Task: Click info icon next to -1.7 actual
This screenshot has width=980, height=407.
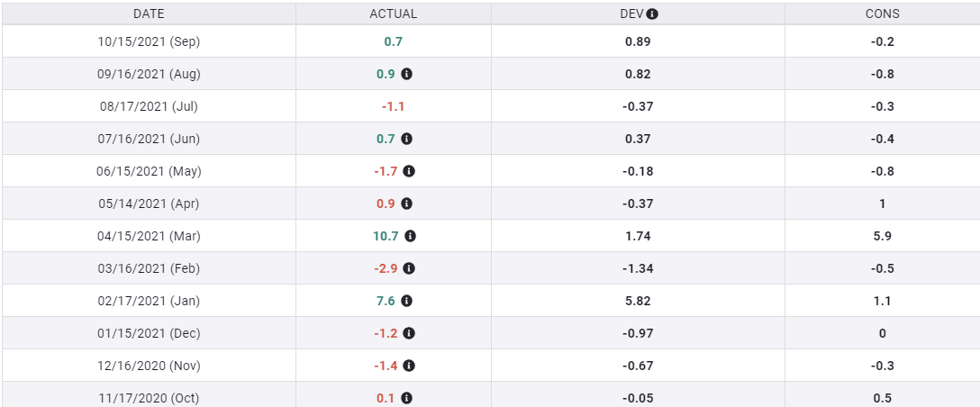Action: [410, 171]
